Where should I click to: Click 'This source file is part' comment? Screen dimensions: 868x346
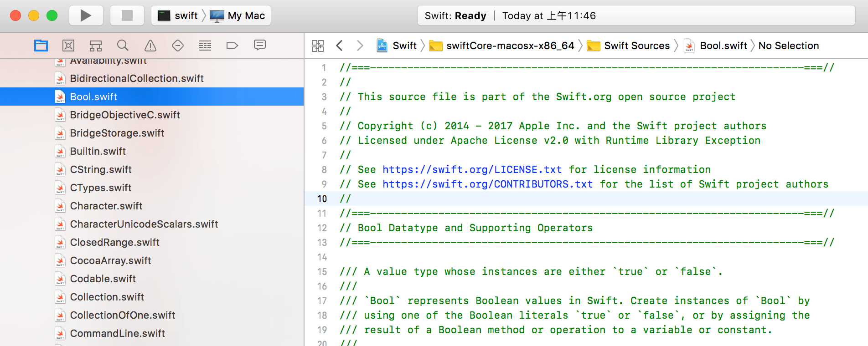pyautogui.click(x=537, y=97)
